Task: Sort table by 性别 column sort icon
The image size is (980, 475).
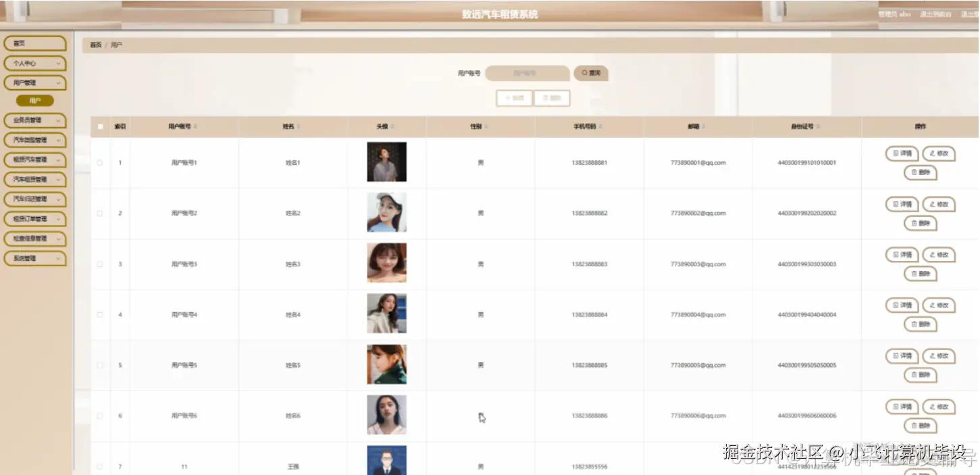Action: point(486,127)
